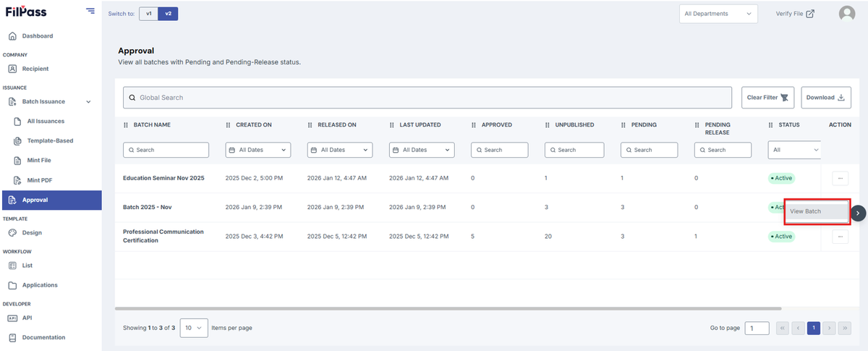The image size is (868, 351).
Task: Click the FilPass logo
Action: [x=25, y=12]
